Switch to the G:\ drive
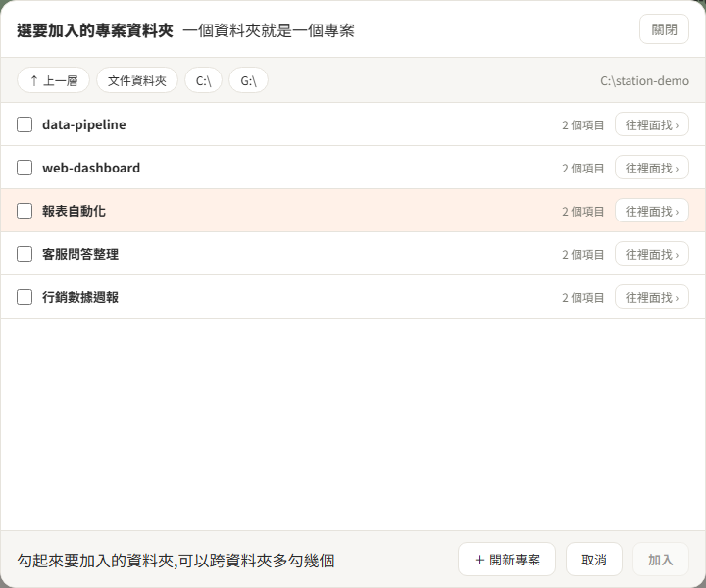 click(248, 80)
